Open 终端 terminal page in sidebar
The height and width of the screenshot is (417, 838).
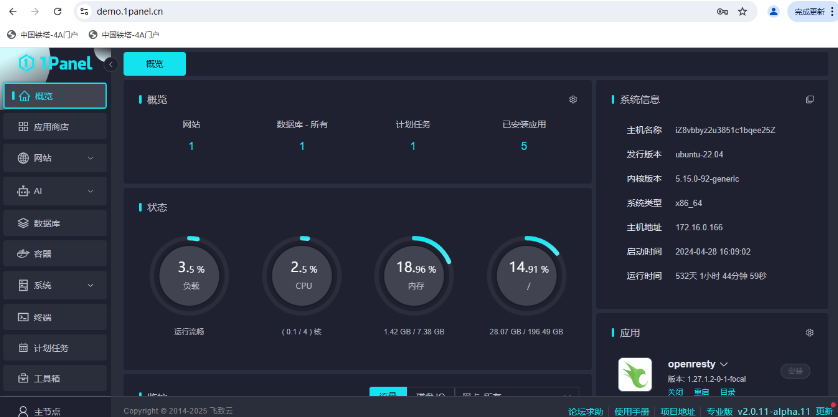click(x=55, y=317)
